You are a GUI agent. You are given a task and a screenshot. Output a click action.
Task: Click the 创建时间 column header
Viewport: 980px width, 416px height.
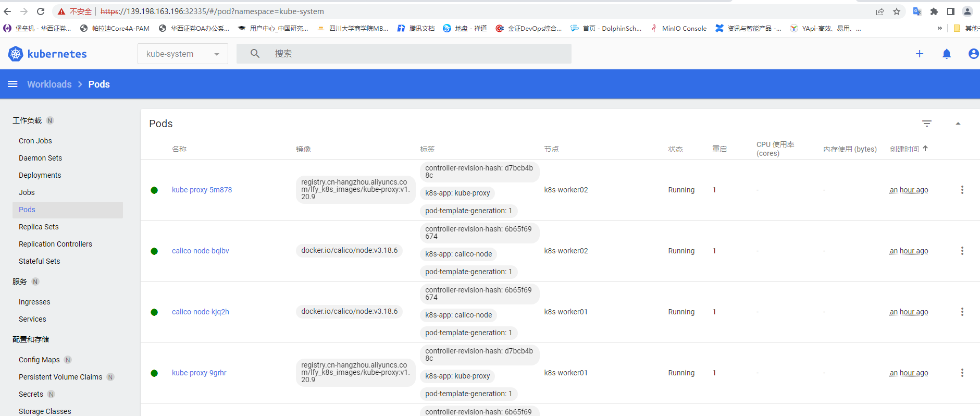click(x=904, y=149)
